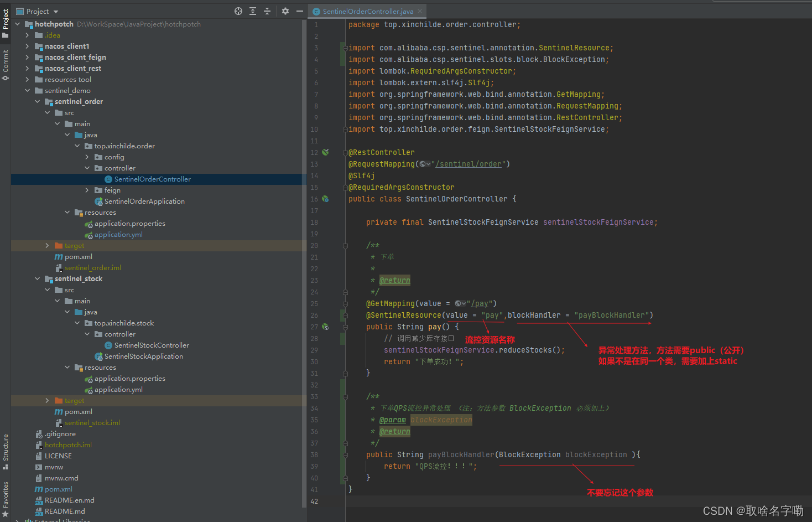812x522 pixels.
Task: Open sentinel_order pom.xml
Action: point(78,257)
